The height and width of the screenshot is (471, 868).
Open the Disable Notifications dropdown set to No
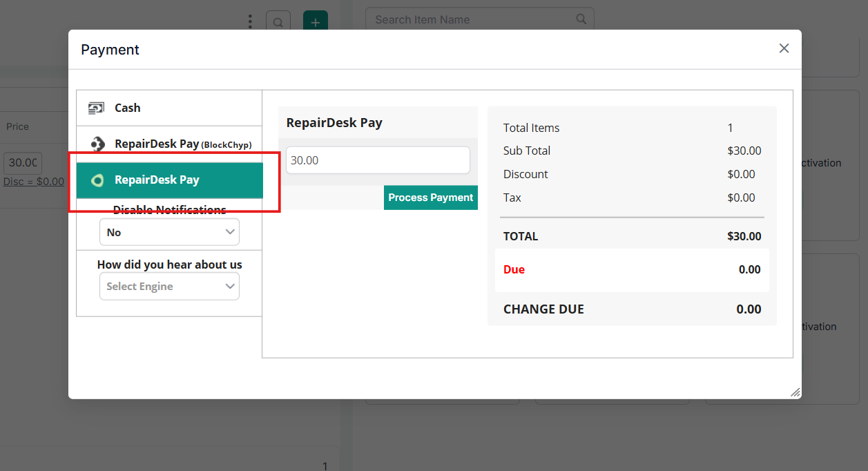(169, 232)
